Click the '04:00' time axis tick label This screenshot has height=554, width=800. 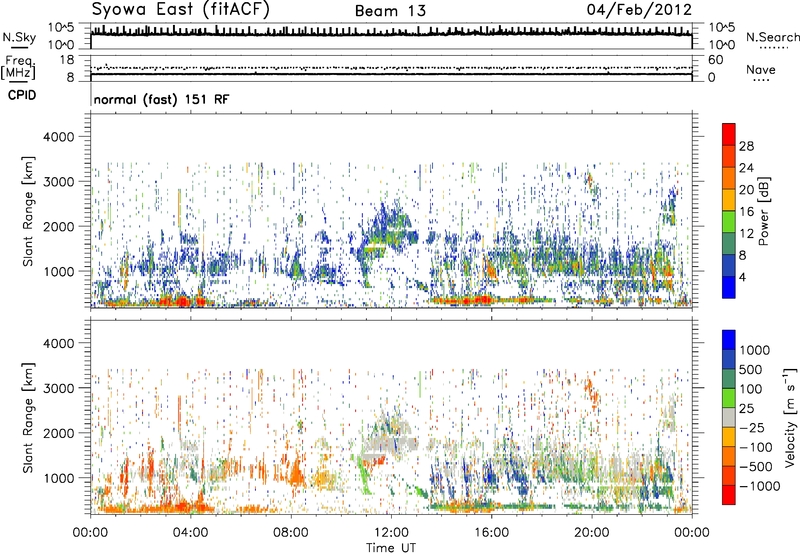pyautogui.click(x=190, y=533)
